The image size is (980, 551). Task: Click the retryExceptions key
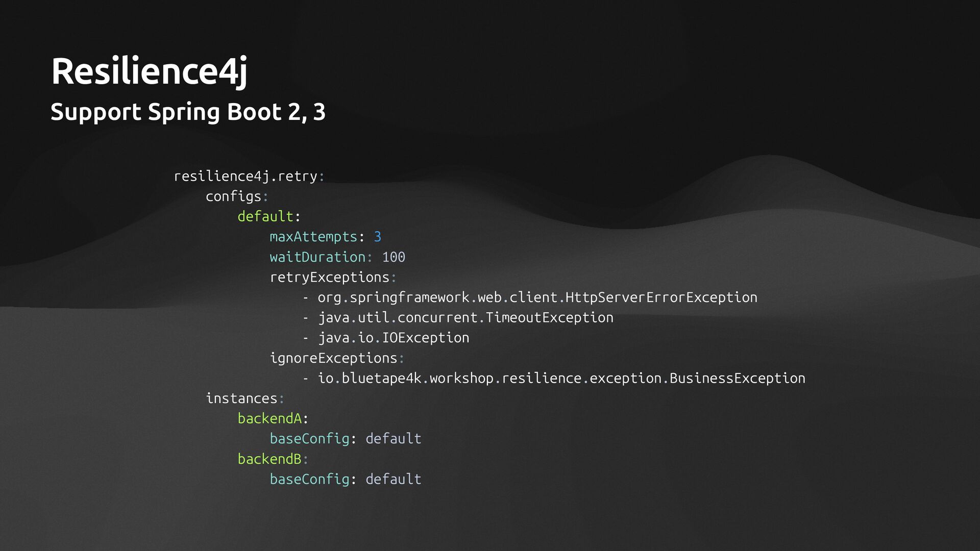point(330,278)
